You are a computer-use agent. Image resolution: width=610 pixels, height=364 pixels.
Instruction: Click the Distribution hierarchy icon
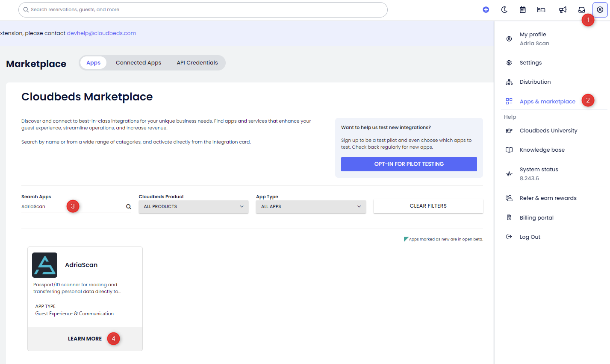(509, 82)
